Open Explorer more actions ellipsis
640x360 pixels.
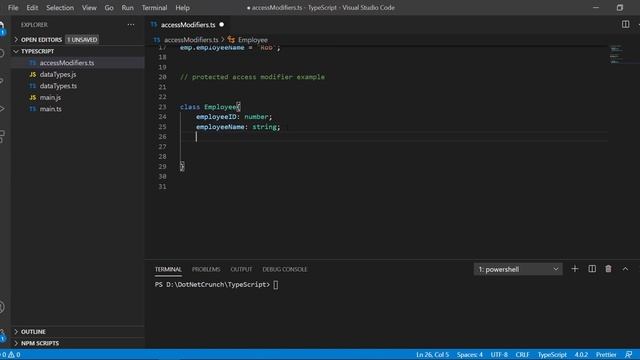click(x=131, y=25)
